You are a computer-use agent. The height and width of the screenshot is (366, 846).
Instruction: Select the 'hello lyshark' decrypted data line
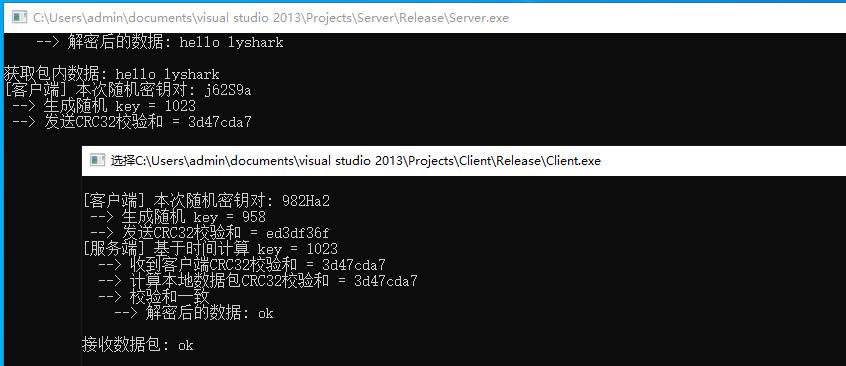point(160,43)
